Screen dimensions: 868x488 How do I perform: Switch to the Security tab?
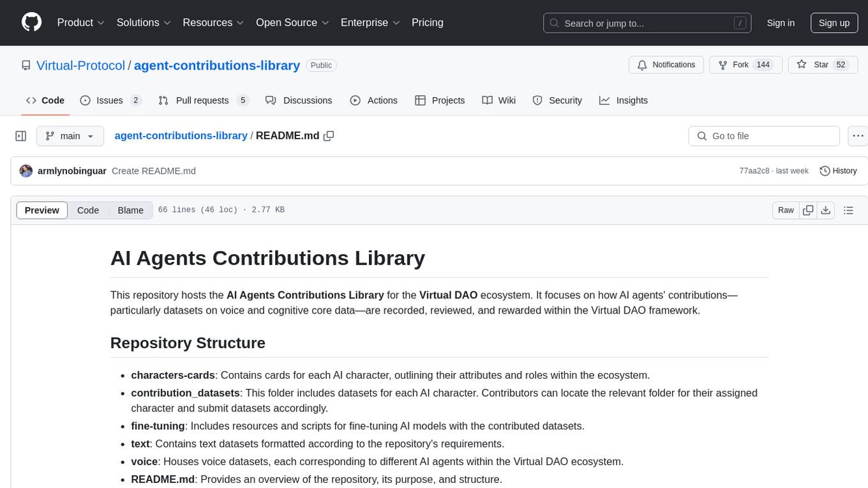[557, 100]
